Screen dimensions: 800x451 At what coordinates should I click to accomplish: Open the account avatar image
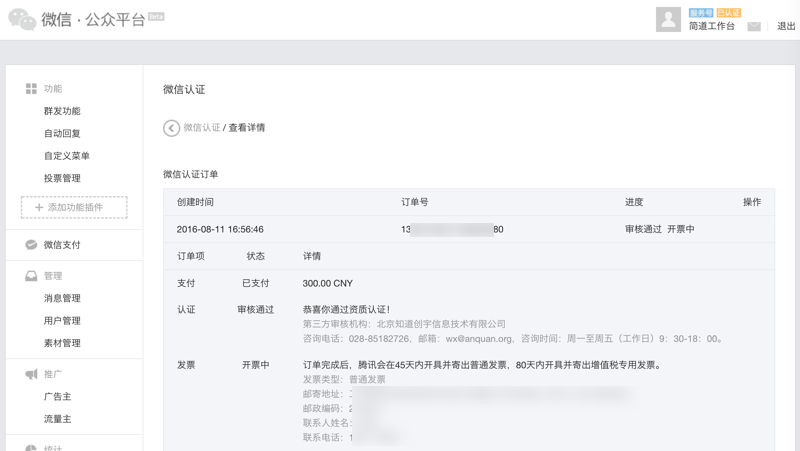coord(668,19)
